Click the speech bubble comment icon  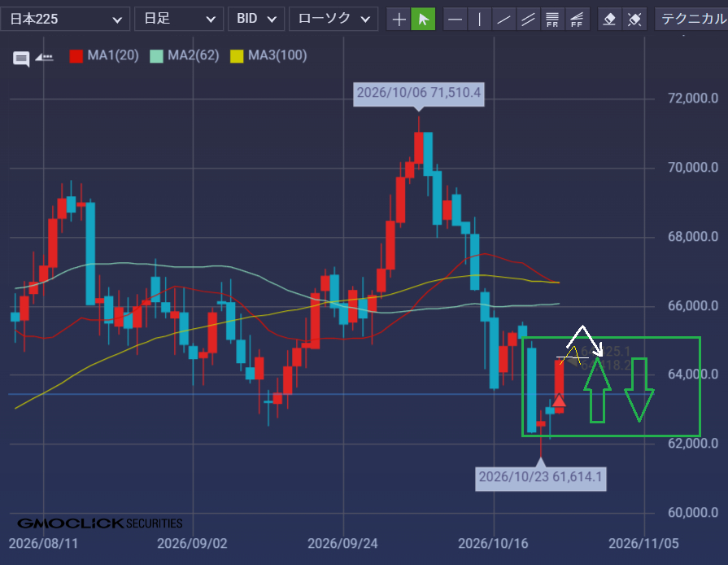21,59
